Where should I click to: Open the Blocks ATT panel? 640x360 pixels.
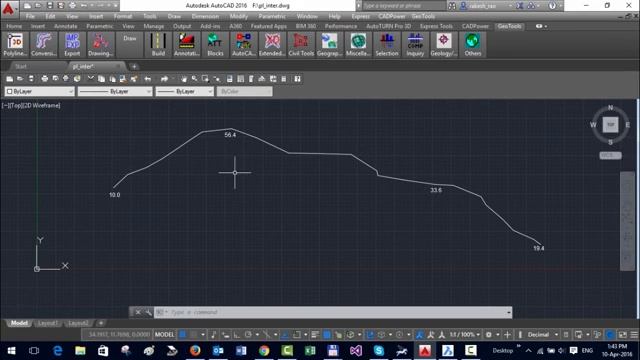click(x=215, y=45)
